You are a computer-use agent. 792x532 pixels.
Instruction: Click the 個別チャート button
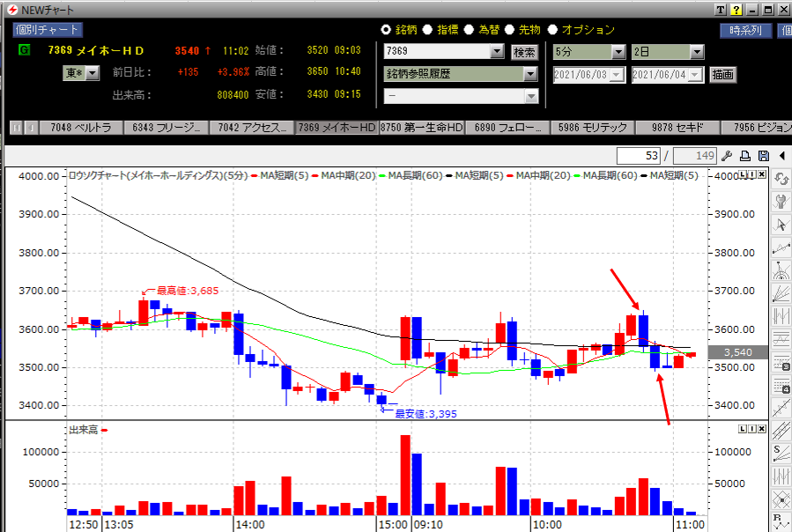point(48,30)
